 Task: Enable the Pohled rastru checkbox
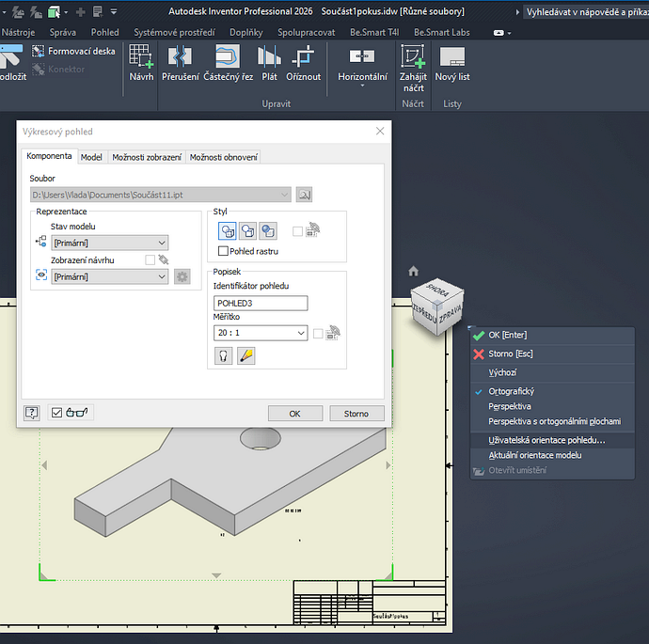click(x=223, y=251)
